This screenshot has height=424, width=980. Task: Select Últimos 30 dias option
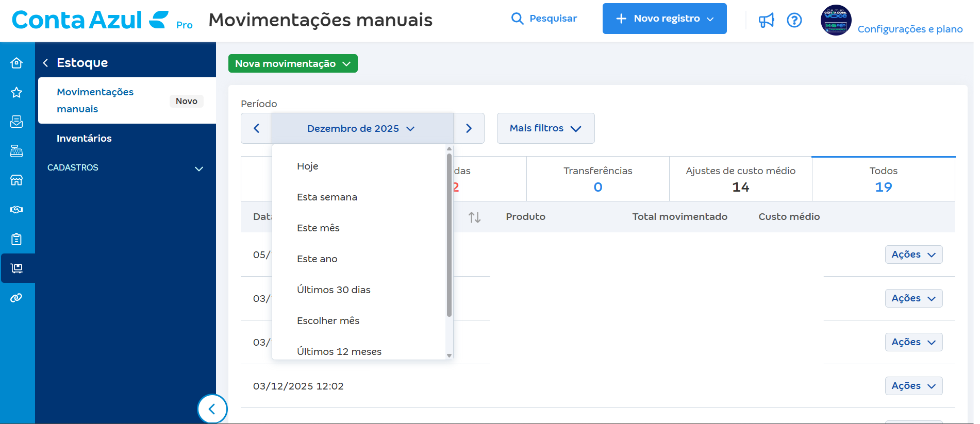point(359,290)
